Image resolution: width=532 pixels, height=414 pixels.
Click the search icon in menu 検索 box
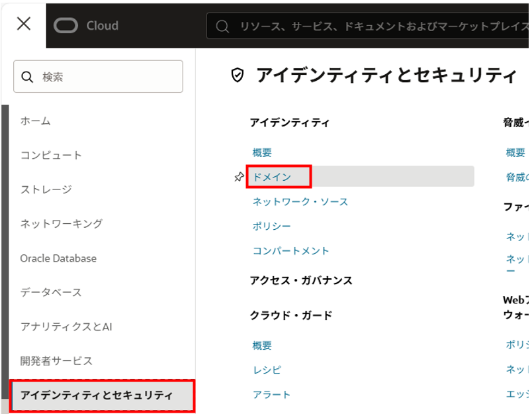coord(28,77)
